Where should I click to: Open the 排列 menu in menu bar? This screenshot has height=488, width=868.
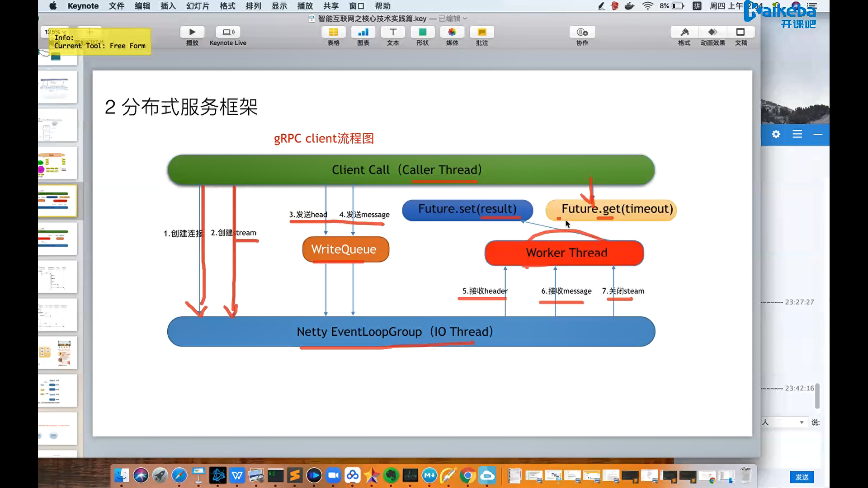pyautogui.click(x=253, y=6)
